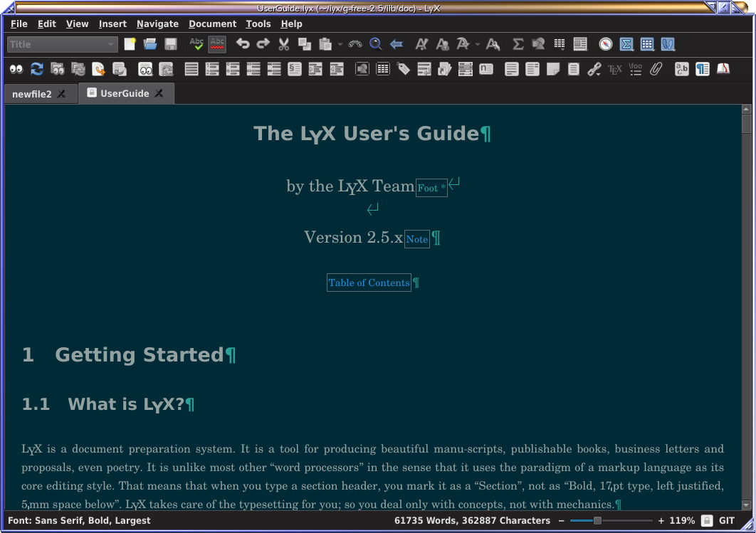Image resolution: width=756 pixels, height=533 pixels.
Task: Click the Table of Contents inset
Action: 369,283
